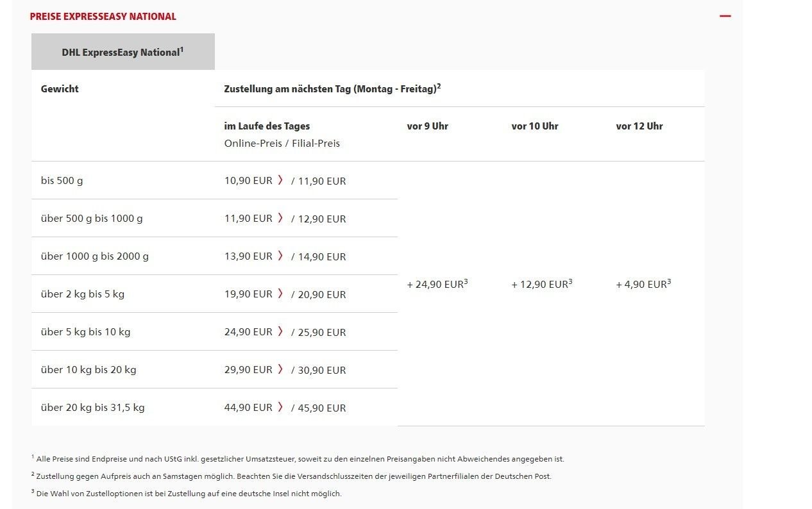
Task: Open the 29,90 EUR online price link
Action: [x=253, y=370]
